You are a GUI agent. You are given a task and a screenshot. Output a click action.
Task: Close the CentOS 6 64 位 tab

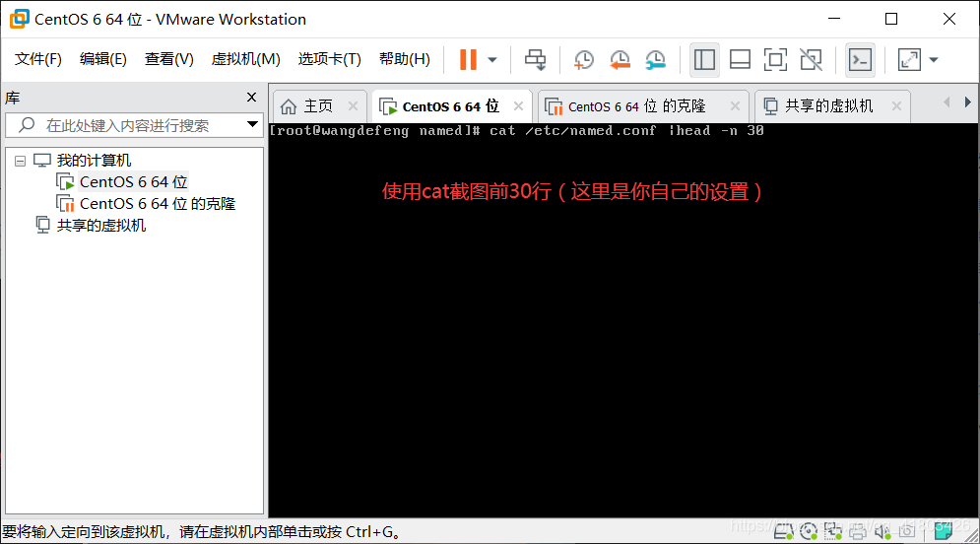519,106
